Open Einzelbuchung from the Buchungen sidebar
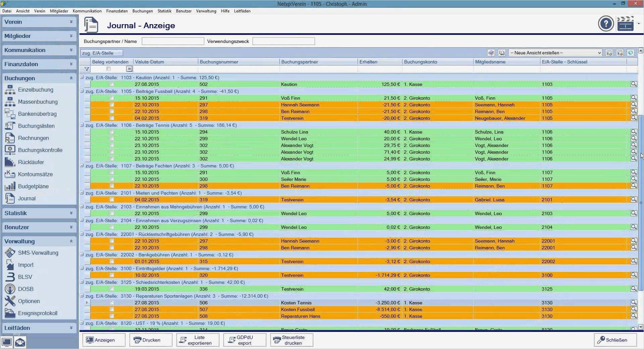 35,90
